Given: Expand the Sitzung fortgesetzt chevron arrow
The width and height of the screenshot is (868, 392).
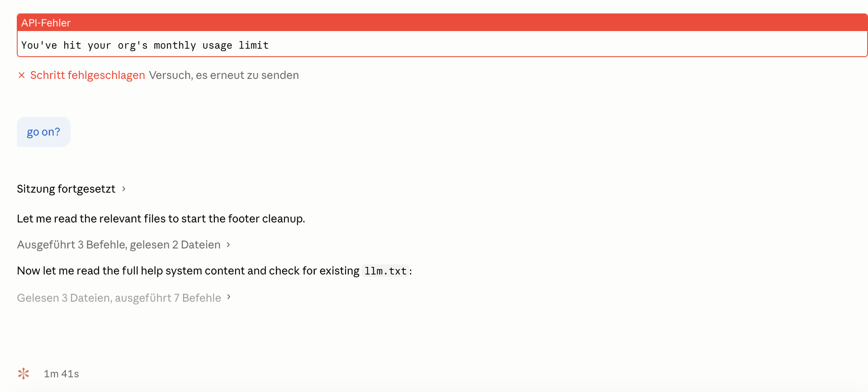Looking at the screenshot, I should 124,189.
